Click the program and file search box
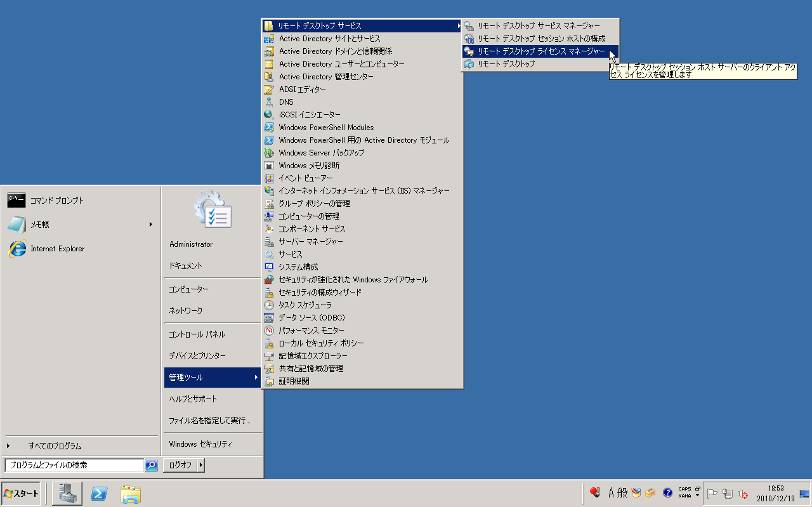 (x=74, y=465)
